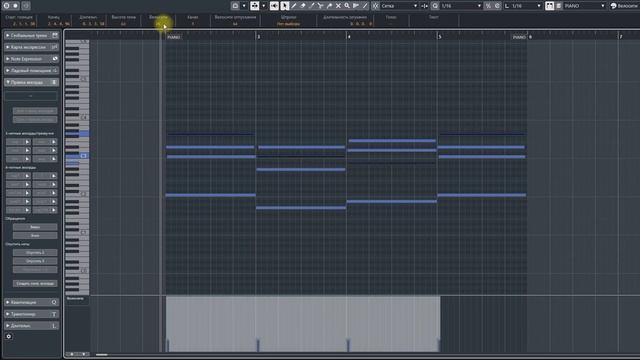This screenshot has width=640, height=360.
Task: Click bar 3 marker in ruler
Action: pos(259,37)
